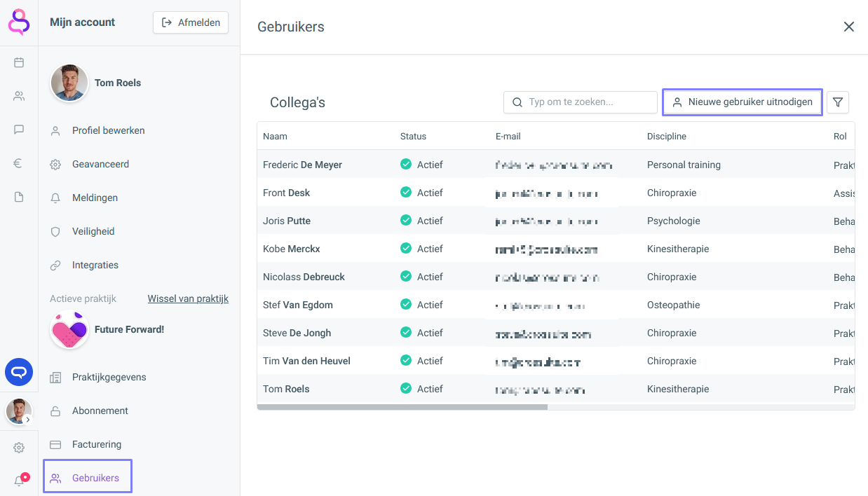The width and height of the screenshot is (868, 496).
Task: Sort by Naam column header
Action: tap(275, 137)
